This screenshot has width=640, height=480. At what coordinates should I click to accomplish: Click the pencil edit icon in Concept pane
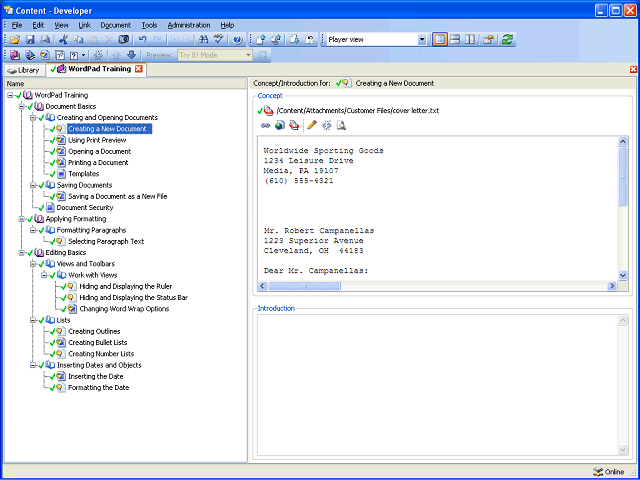312,125
